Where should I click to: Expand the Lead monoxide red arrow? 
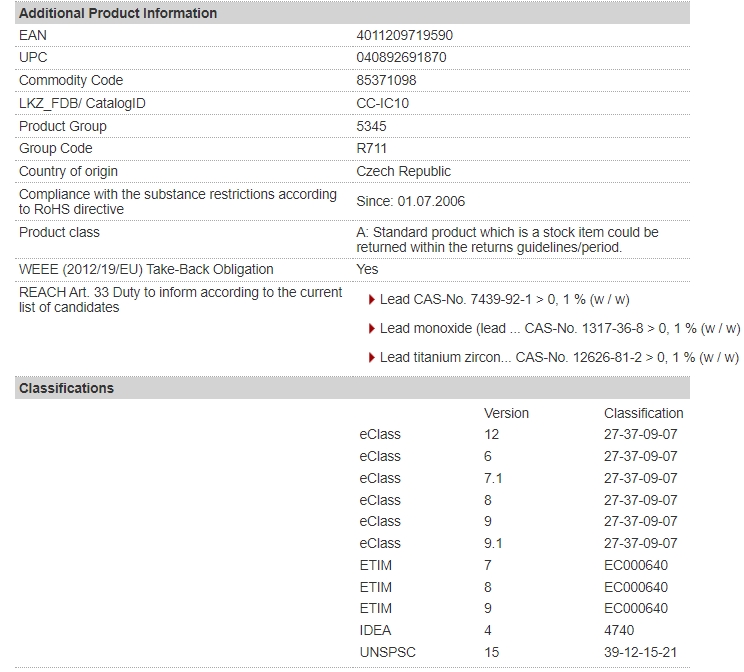tap(372, 328)
